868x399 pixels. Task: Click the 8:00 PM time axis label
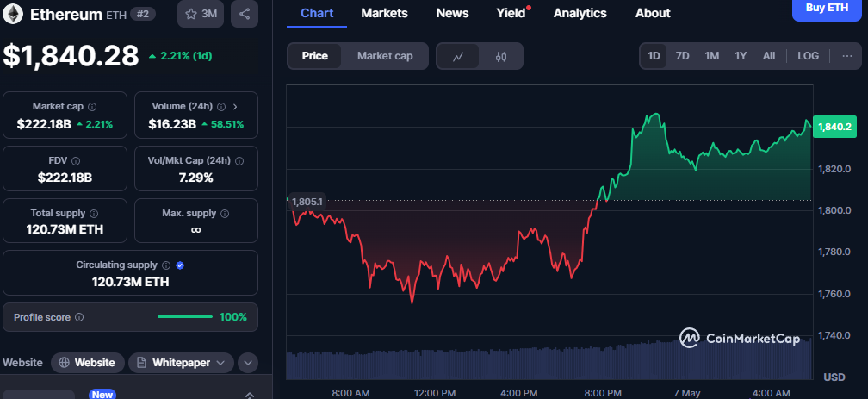click(603, 393)
